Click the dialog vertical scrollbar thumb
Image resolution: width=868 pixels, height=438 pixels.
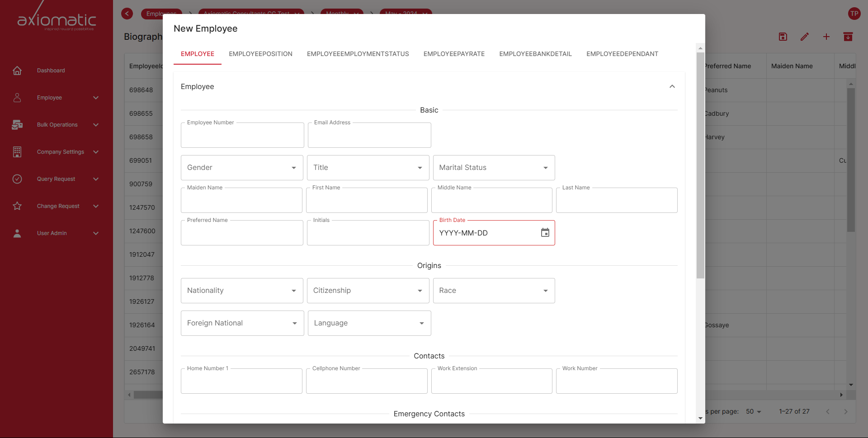700,165
